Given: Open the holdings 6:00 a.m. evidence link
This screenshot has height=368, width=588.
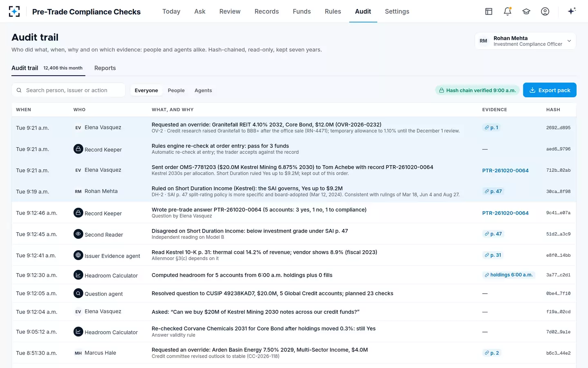Looking at the screenshot, I should [x=509, y=275].
